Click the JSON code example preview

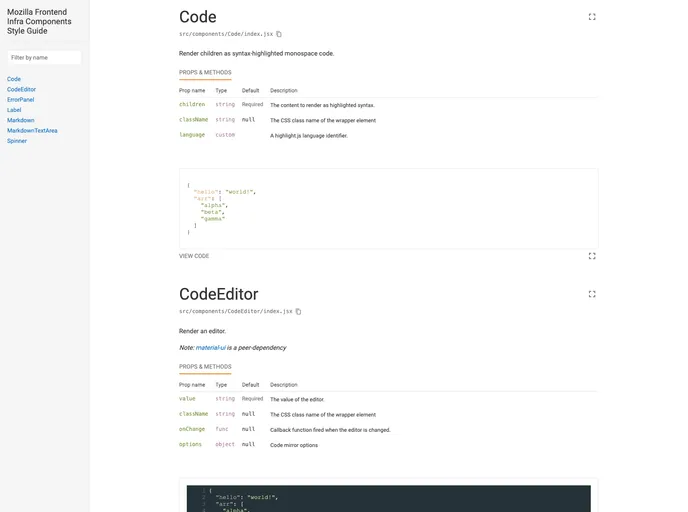(388, 208)
